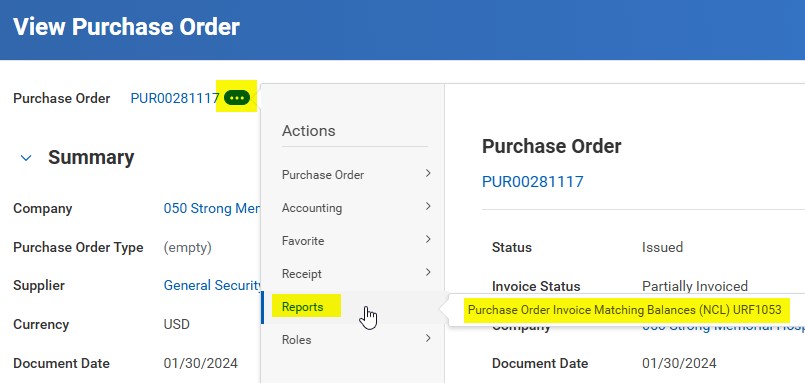The image size is (805, 383).
Task: Open General Security supplier link
Action: (212, 285)
